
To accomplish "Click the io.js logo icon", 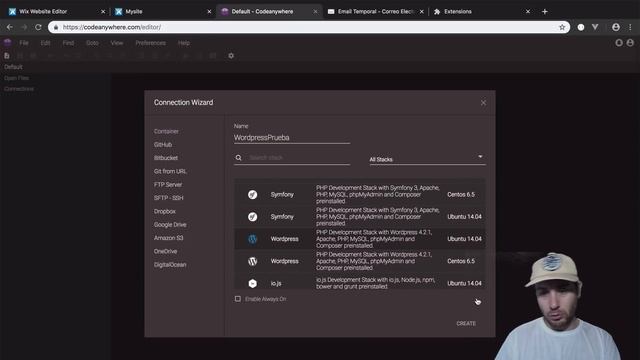I will tap(253, 283).
